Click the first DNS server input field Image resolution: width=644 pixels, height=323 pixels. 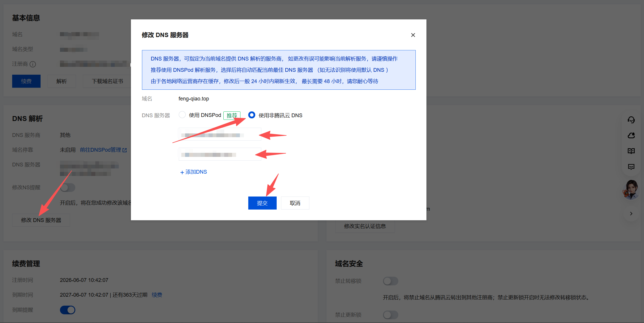point(220,134)
